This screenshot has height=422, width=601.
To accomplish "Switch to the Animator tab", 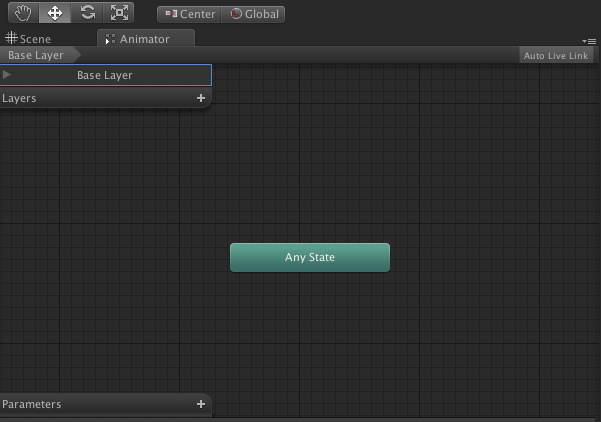I will pyautogui.click(x=144, y=39).
